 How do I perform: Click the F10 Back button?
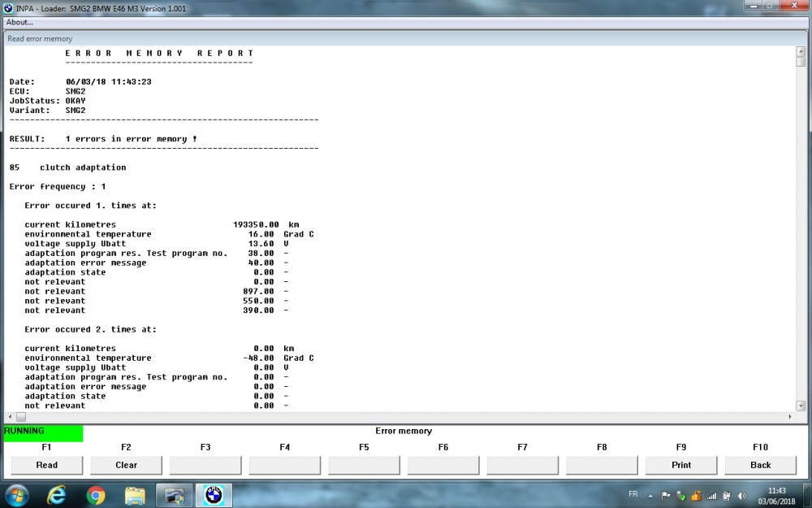760,465
